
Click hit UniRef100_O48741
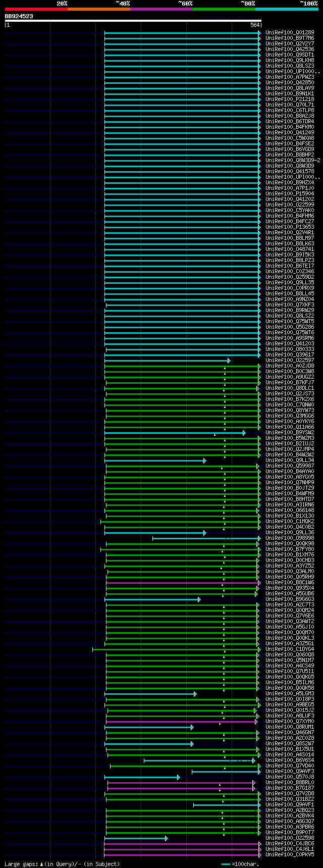tap(290, 249)
